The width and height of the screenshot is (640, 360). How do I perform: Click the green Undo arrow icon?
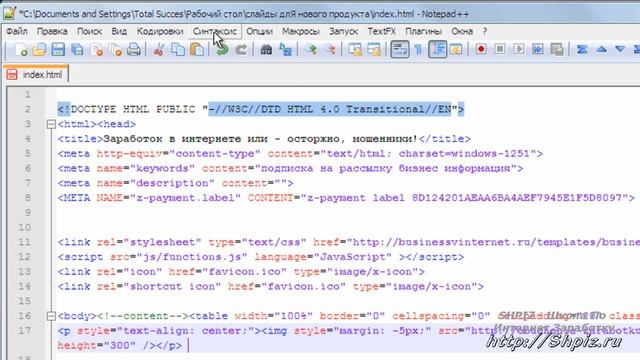[x=222, y=50]
